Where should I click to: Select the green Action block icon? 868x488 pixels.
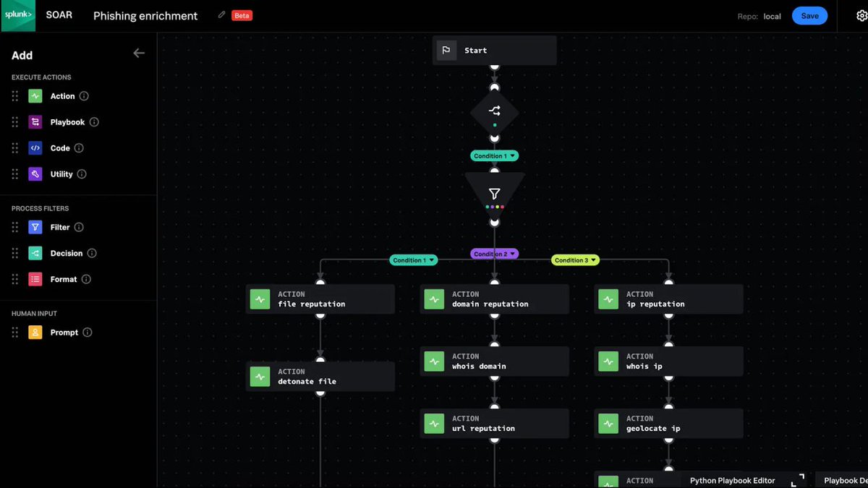(x=35, y=96)
